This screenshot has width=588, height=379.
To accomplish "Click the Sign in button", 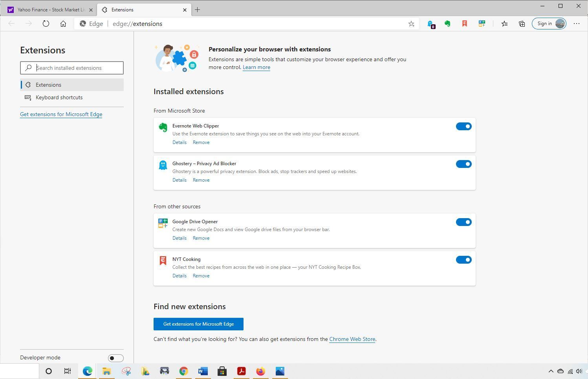I will click(x=549, y=24).
